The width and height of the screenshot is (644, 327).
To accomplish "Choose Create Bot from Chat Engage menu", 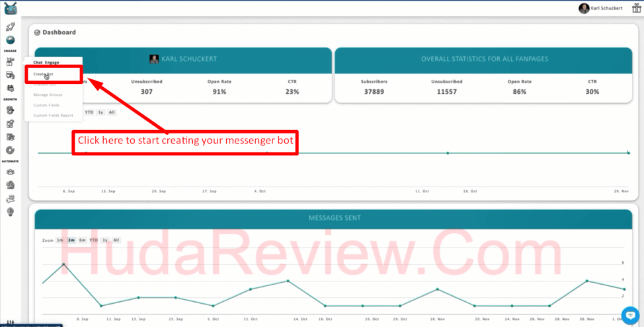I will tap(43, 74).
